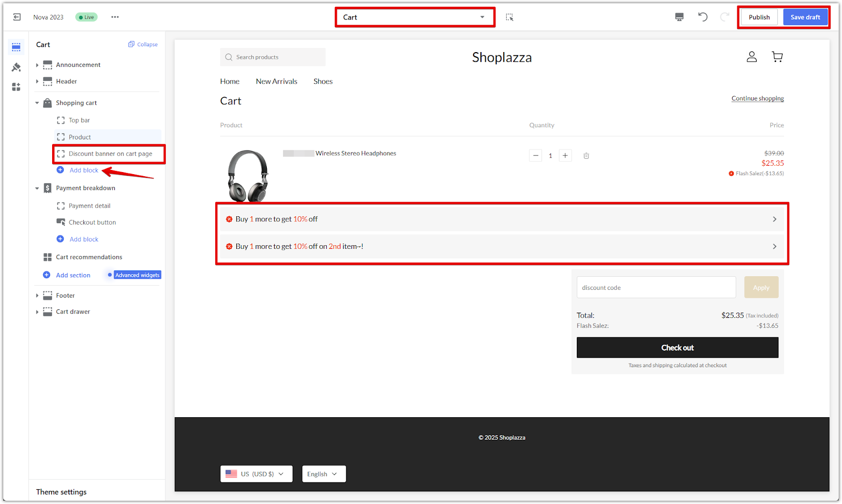This screenshot has height=504, width=842.
Task: Select the Cart recommendations section
Action: pyautogui.click(x=89, y=257)
